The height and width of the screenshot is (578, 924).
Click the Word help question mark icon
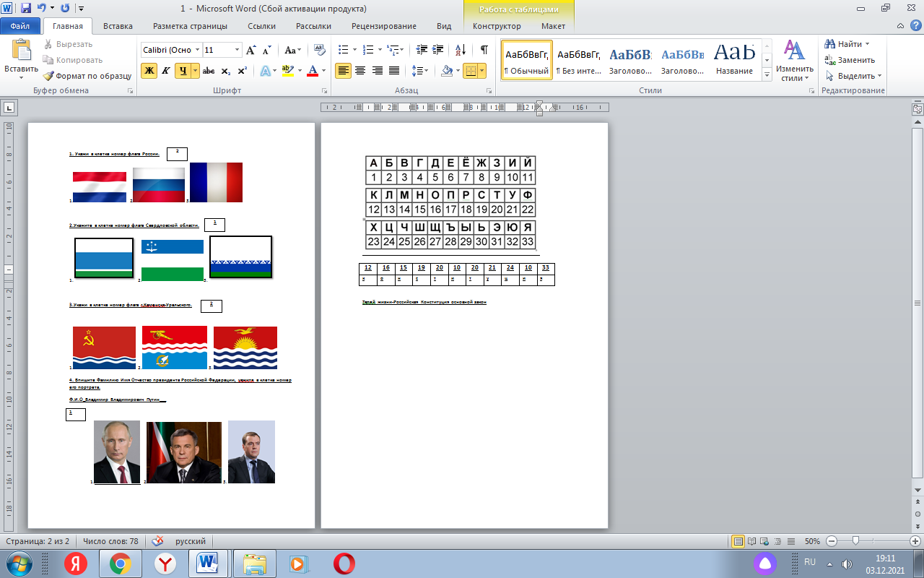pos(915,26)
